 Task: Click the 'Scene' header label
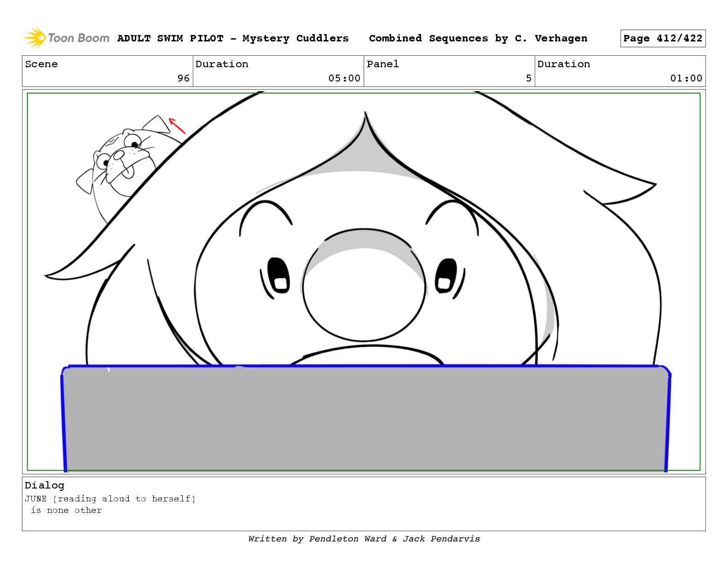click(41, 64)
